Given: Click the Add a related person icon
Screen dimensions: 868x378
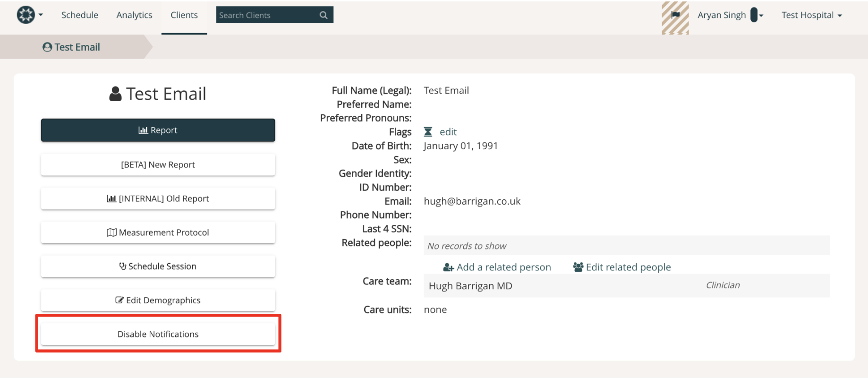Looking at the screenshot, I should (x=448, y=267).
